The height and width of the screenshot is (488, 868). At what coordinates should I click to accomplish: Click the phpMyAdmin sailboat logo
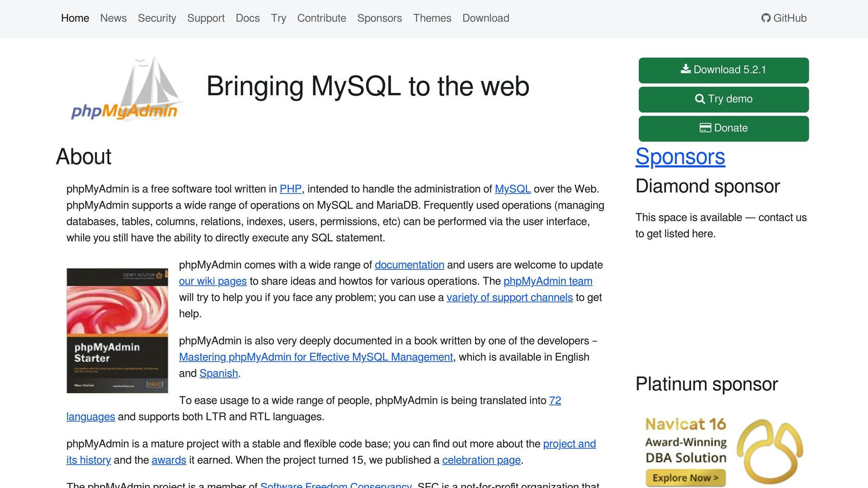point(126,90)
